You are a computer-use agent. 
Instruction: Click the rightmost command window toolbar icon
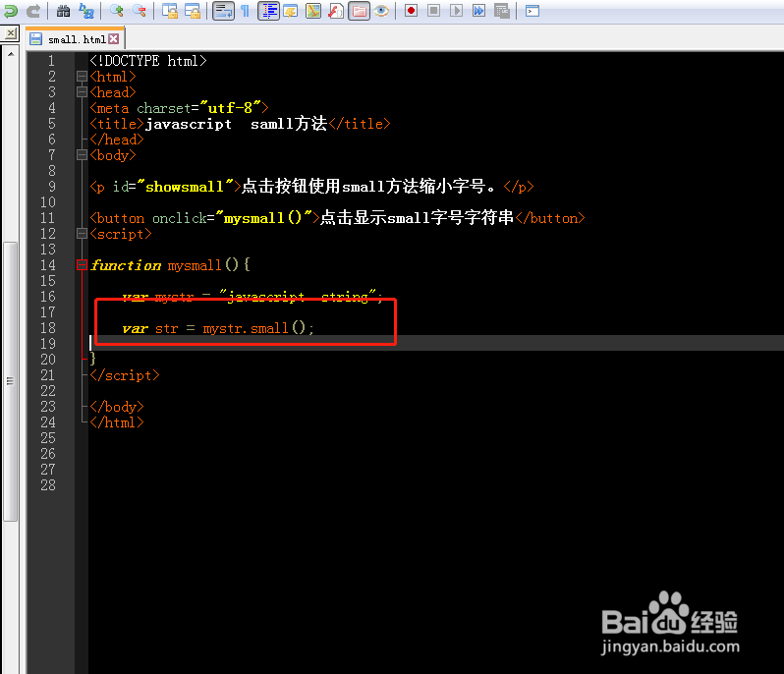(532, 11)
